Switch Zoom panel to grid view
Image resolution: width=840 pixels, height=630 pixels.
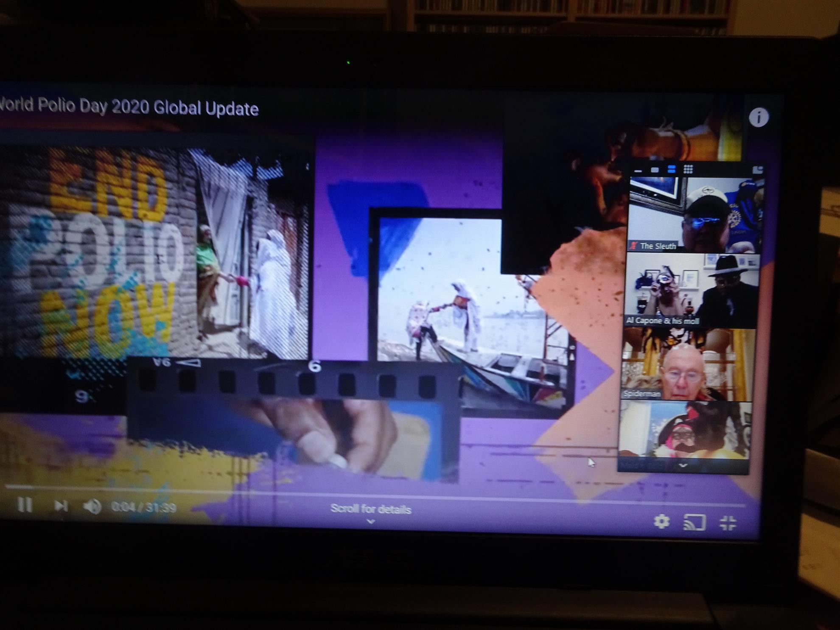(688, 169)
